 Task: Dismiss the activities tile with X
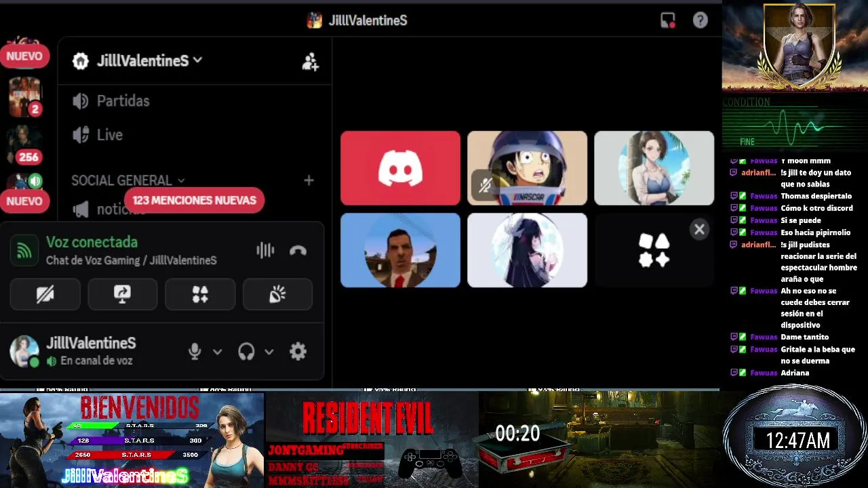[699, 230]
